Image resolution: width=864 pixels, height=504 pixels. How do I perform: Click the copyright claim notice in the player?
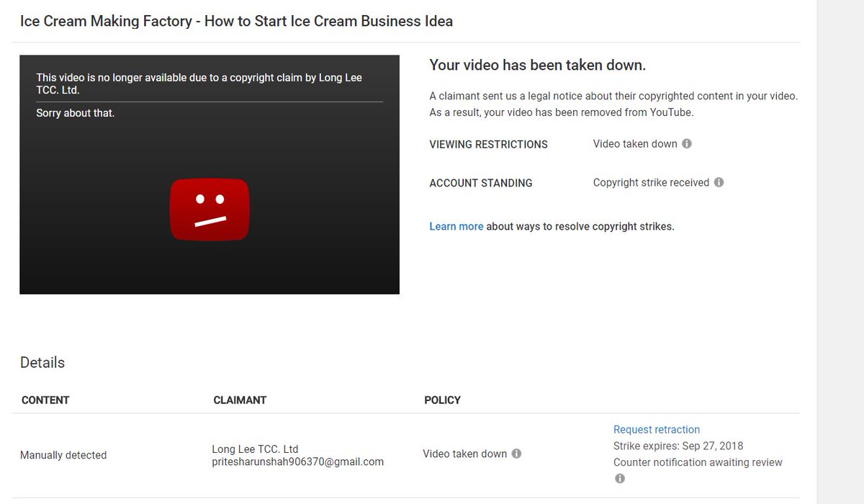(199, 84)
